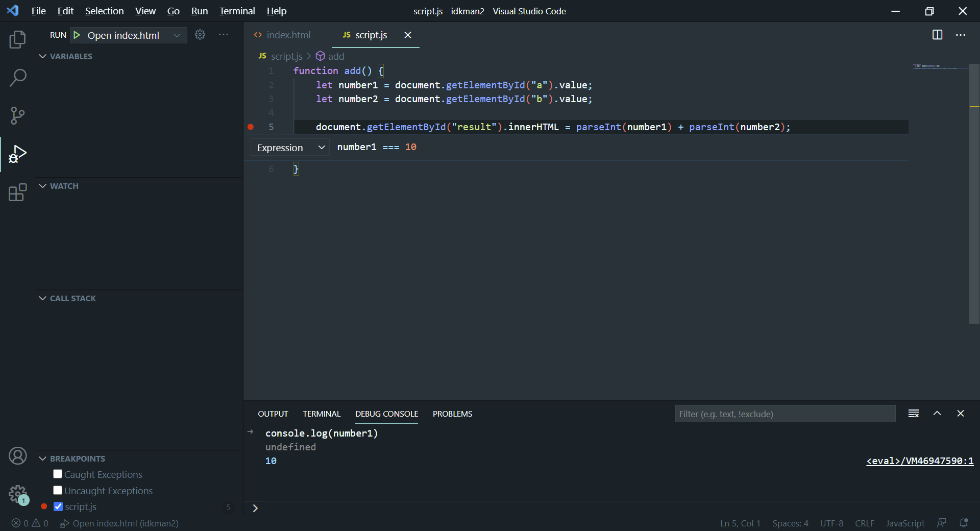980x531 pixels.
Task: Open the 'Open index.html' launch configuration dropdown
Action: point(177,35)
